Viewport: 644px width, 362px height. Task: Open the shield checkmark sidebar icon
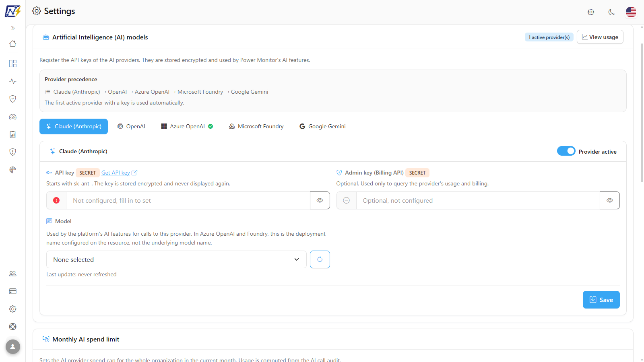(x=13, y=99)
